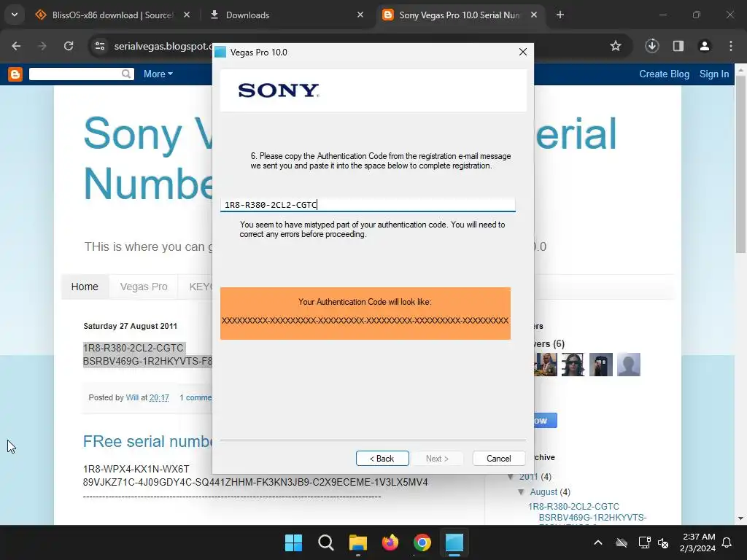Screen dimensions: 747x560
Task: Click the Blogger logo icon
Action: [x=15, y=74]
